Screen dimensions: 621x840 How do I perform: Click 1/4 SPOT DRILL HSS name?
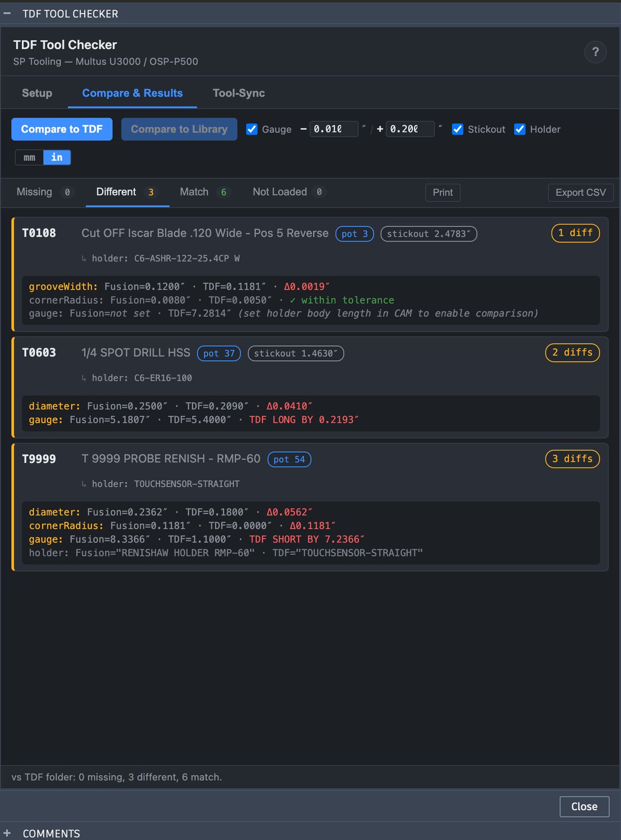[136, 353]
